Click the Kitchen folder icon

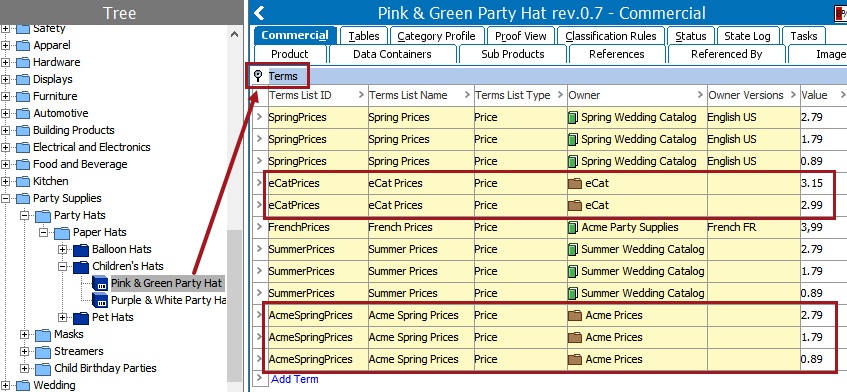tap(23, 181)
